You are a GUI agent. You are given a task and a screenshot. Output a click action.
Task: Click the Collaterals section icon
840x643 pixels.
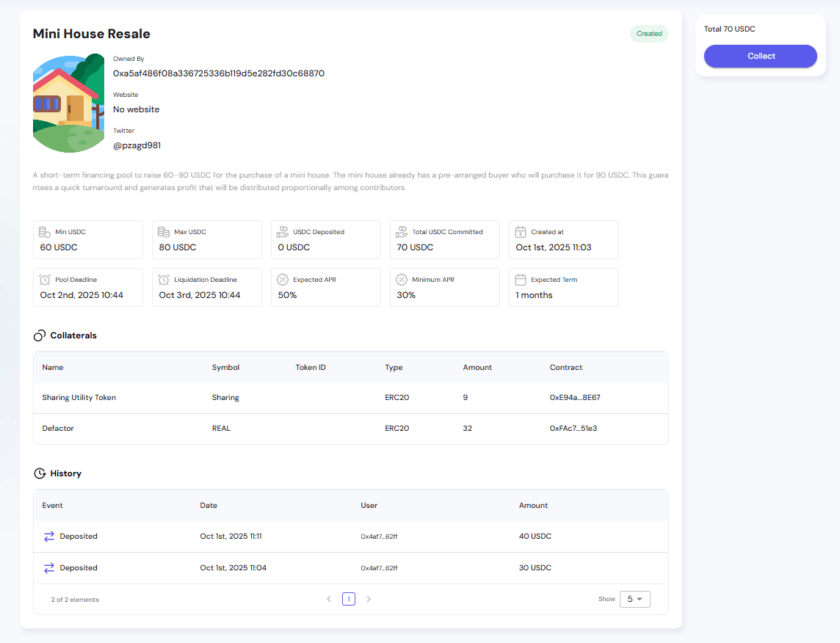point(40,335)
